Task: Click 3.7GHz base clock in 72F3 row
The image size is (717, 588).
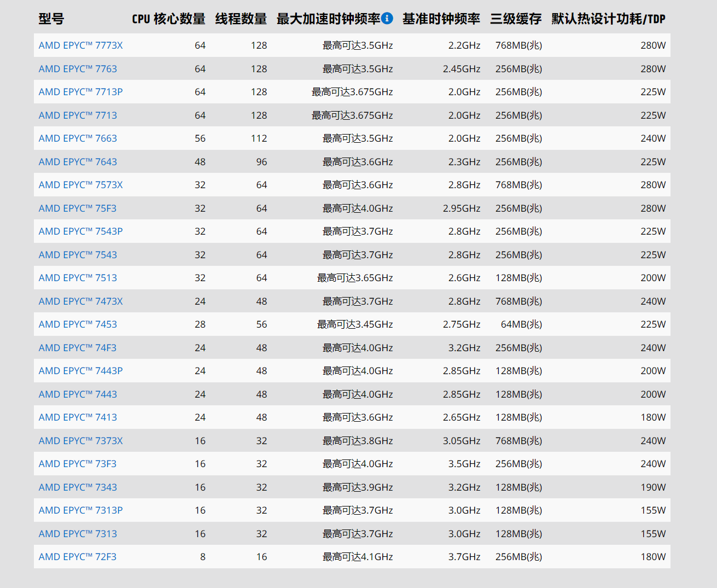Action: 464,557
